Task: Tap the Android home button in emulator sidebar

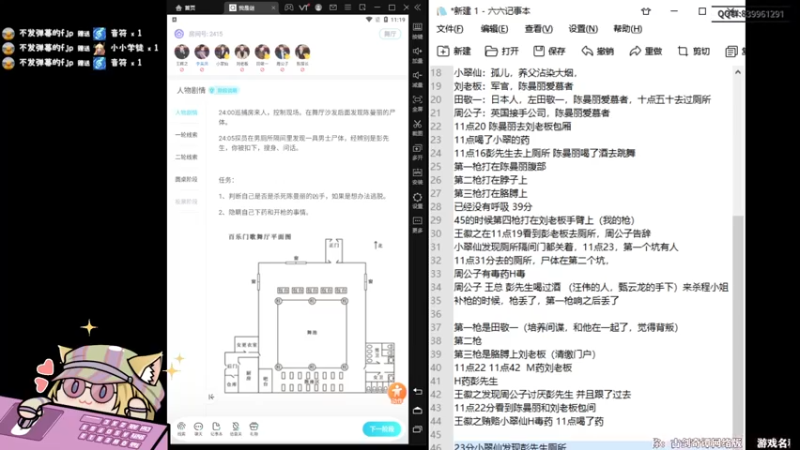Action: (x=417, y=410)
